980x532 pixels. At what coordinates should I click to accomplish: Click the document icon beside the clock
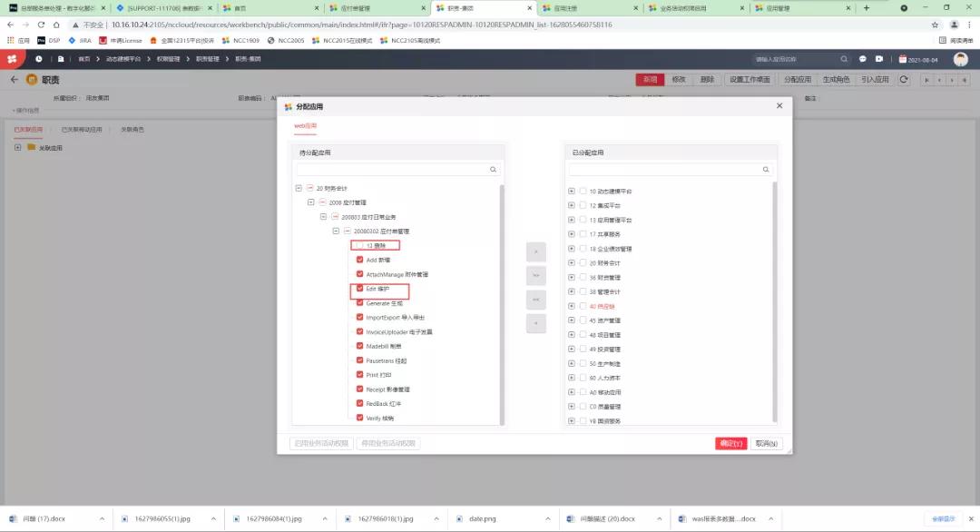point(61,59)
